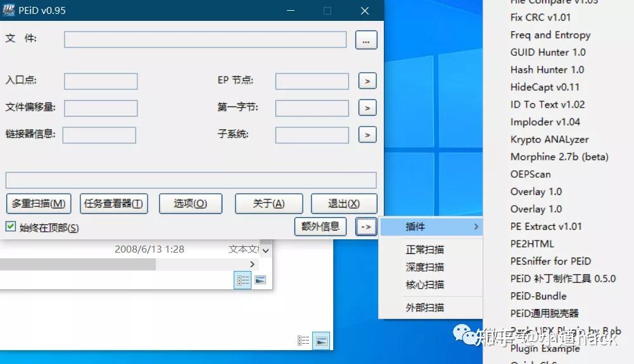634x364 pixels.
Task: Open 选项(O) settings
Action: pos(191,204)
